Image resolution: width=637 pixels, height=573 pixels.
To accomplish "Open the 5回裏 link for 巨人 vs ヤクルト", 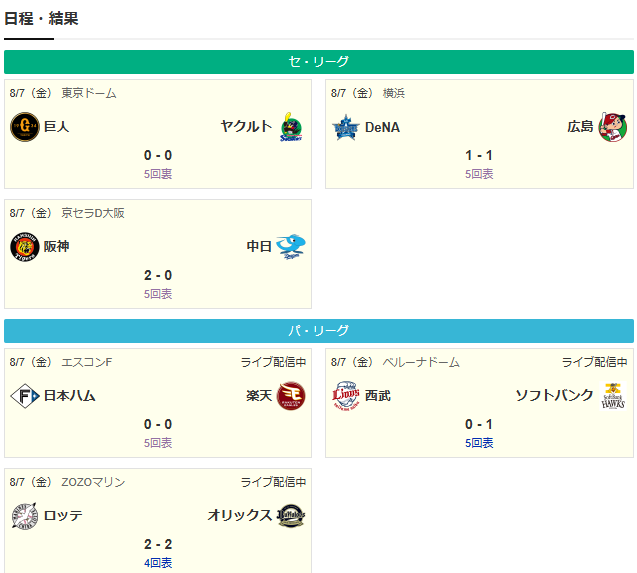I will pyautogui.click(x=158, y=174).
